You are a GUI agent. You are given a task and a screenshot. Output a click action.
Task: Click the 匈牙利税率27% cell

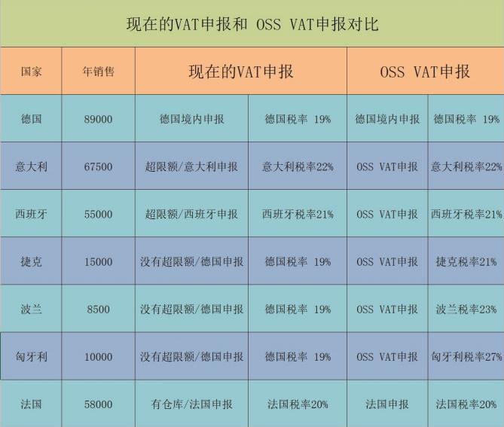[x=466, y=356]
